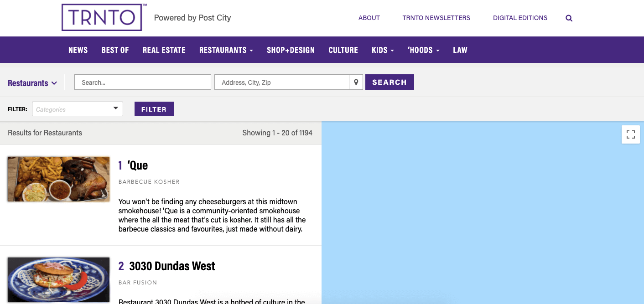Open the 3030 Dundas West thumbnail

pyautogui.click(x=58, y=279)
